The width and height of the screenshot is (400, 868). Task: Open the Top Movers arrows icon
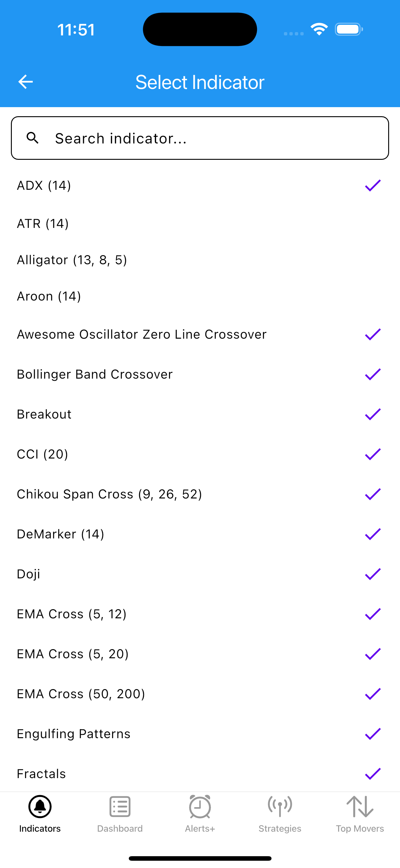360,807
